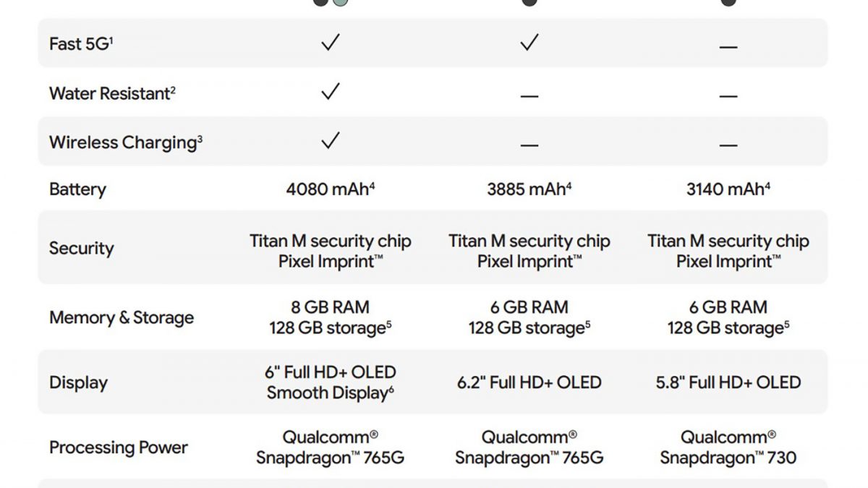This screenshot has width=868, height=488.
Task: Click the 8 GB RAM specification
Action: pos(331,307)
